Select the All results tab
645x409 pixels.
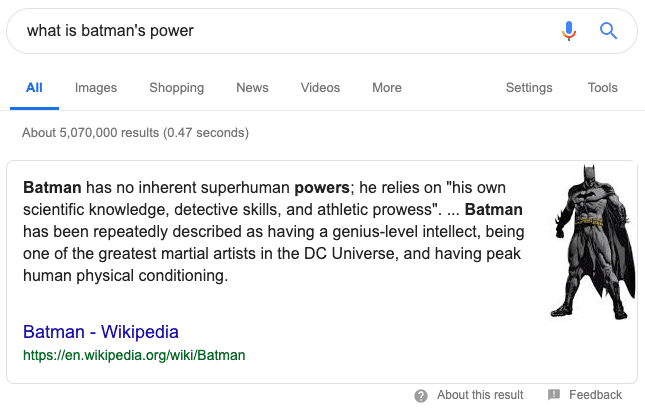(x=34, y=88)
